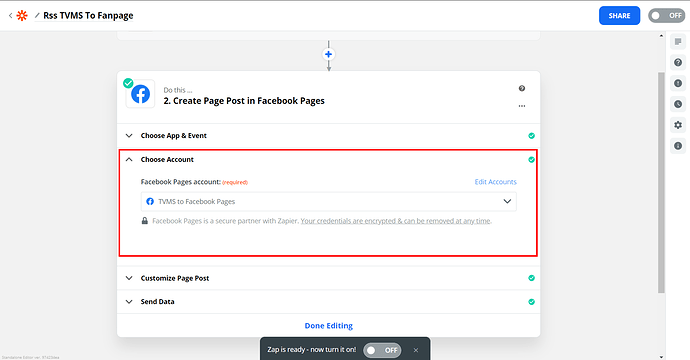Click the step title 'Create Page Post in Facebook Pages'
The height and width of the screenshot is (360, 690).
coord(249,101)
